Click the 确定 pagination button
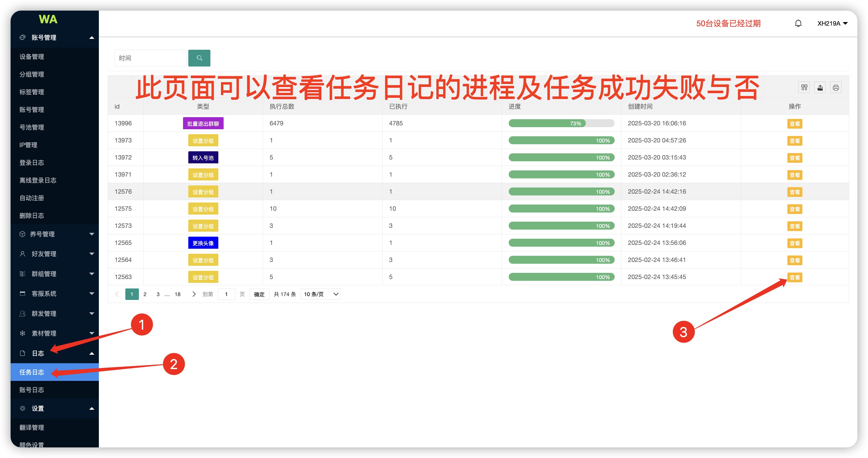Viewport: 868px width, 458px height. [259, 294]
